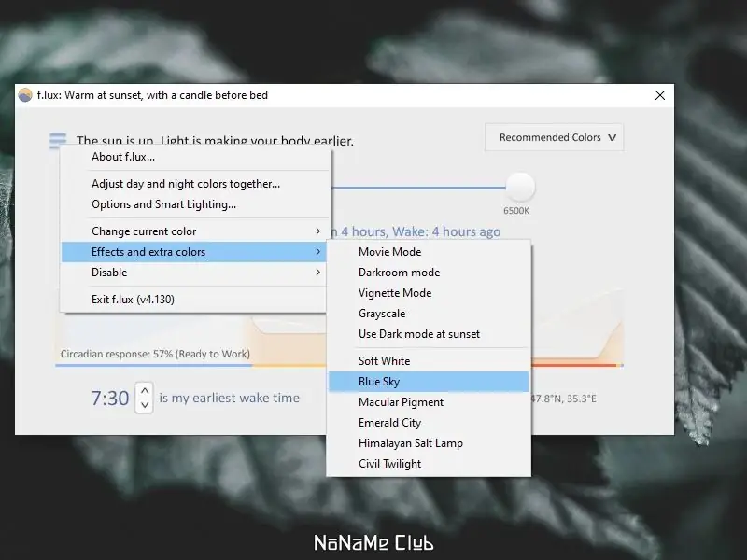Click the 6500K temperature label
The image size is (747, 560).
[516, 211]
